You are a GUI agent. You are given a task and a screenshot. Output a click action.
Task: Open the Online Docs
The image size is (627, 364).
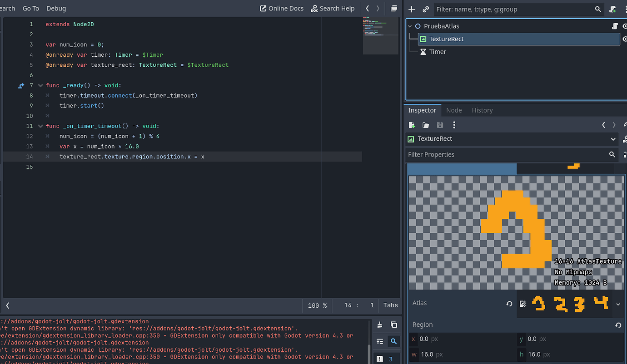click(x=281, y=8)
